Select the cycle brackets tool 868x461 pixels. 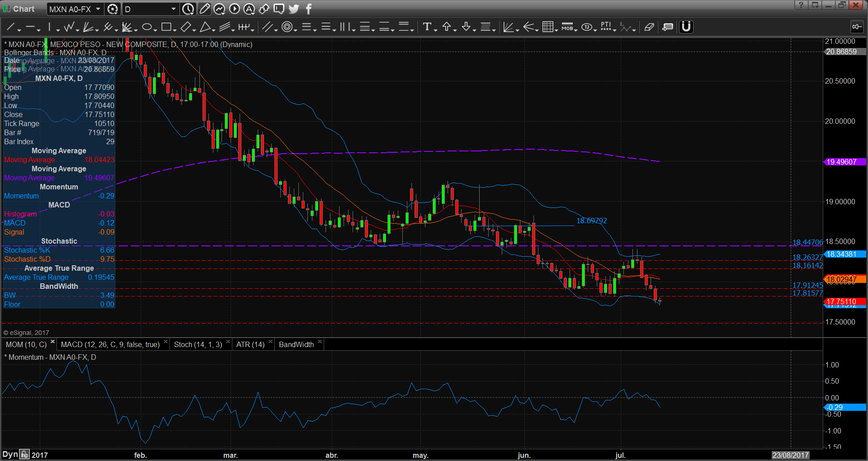point(244,27)
